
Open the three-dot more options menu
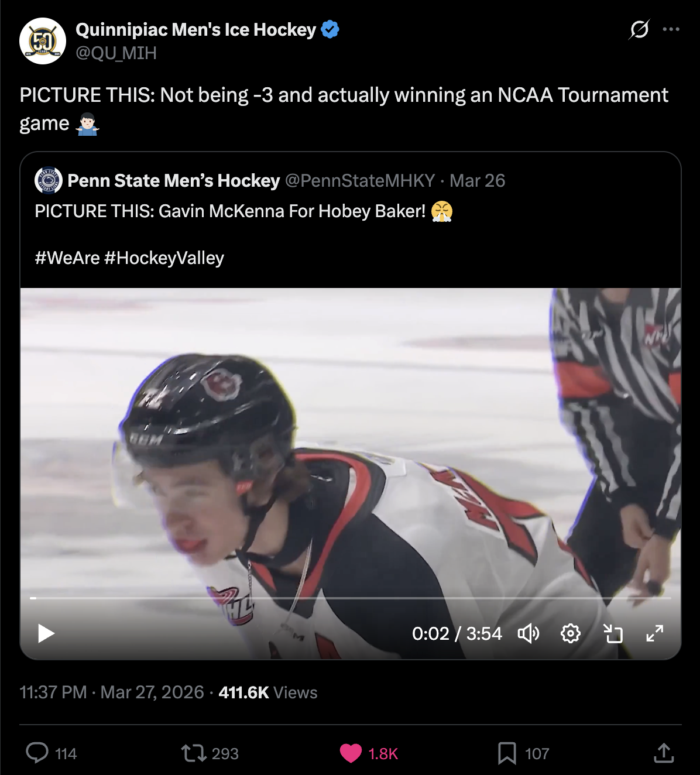[671, 29]
